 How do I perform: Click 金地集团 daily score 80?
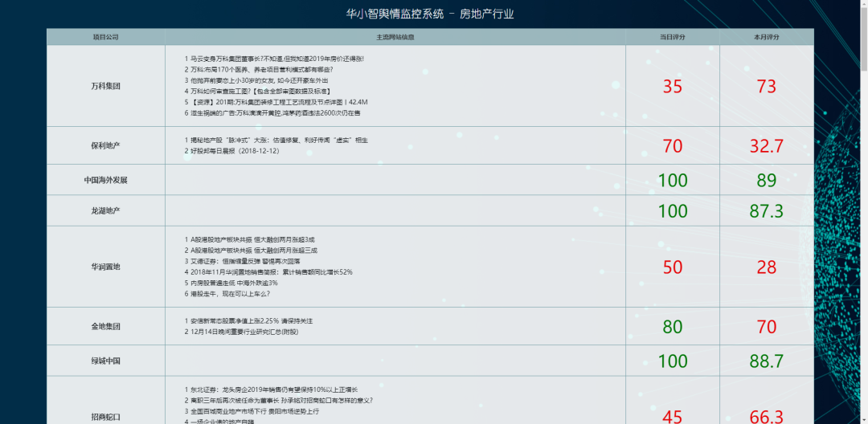tap(673, 328)
